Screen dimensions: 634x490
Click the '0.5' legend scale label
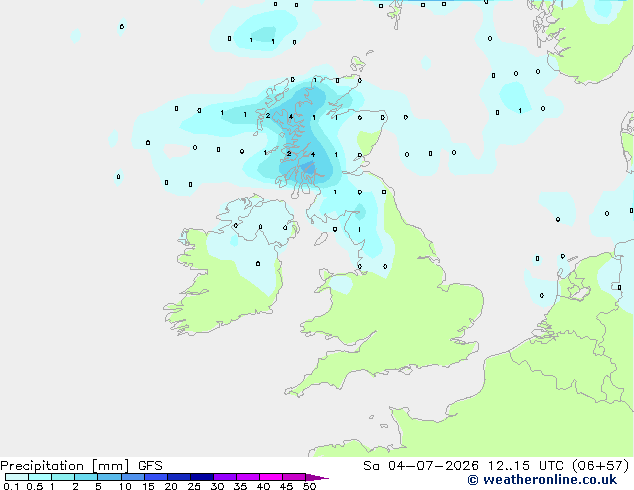click(x=35, y=486)
